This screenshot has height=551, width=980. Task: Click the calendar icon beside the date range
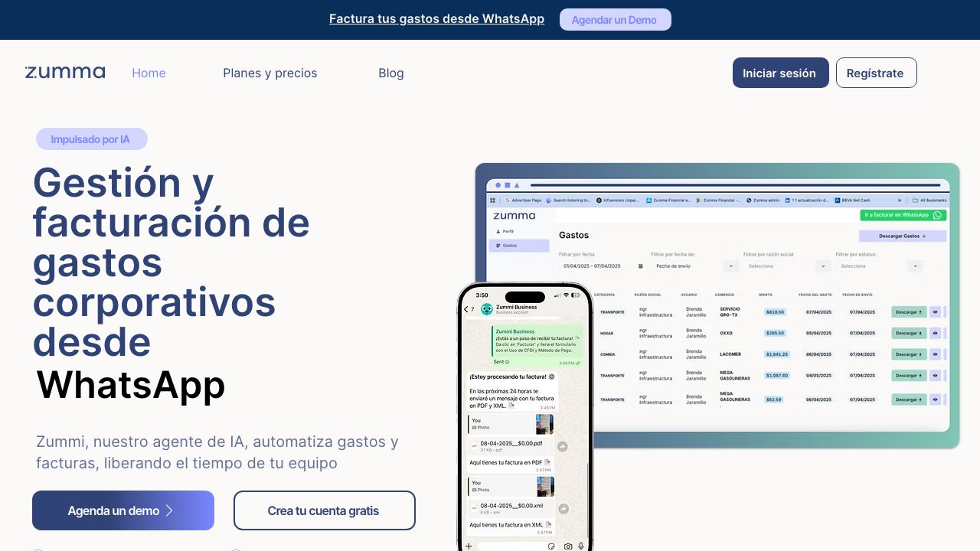point(641,266)
